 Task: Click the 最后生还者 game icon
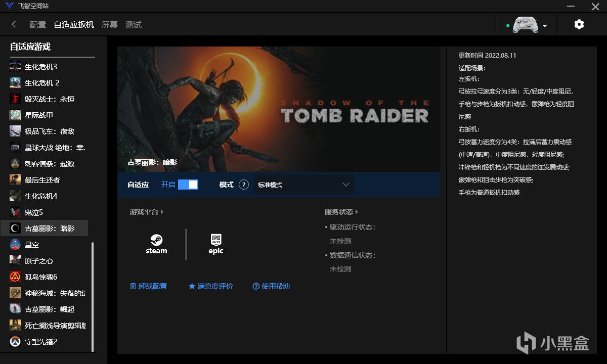tap(15, 179)
